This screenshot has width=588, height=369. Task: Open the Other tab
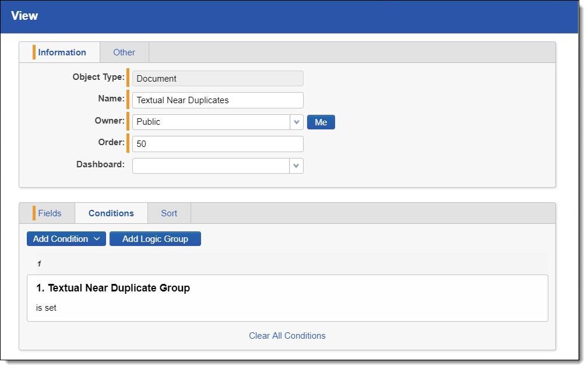(124, 52)
